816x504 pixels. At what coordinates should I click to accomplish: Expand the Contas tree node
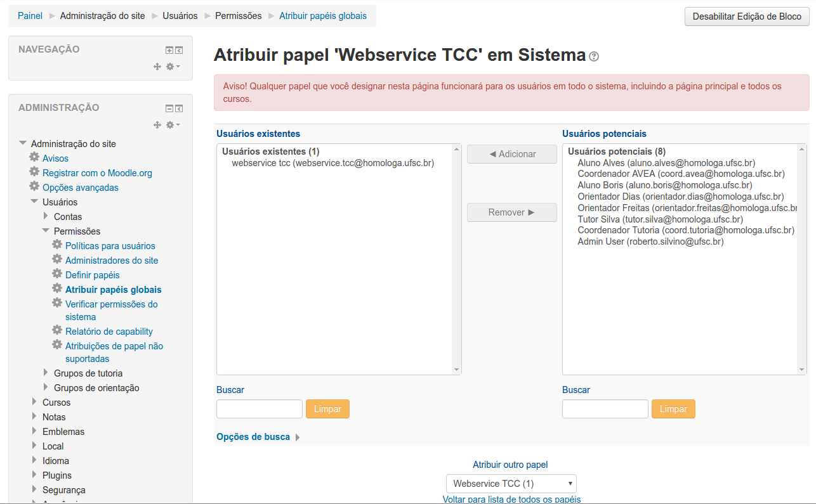tap(46, 216)
